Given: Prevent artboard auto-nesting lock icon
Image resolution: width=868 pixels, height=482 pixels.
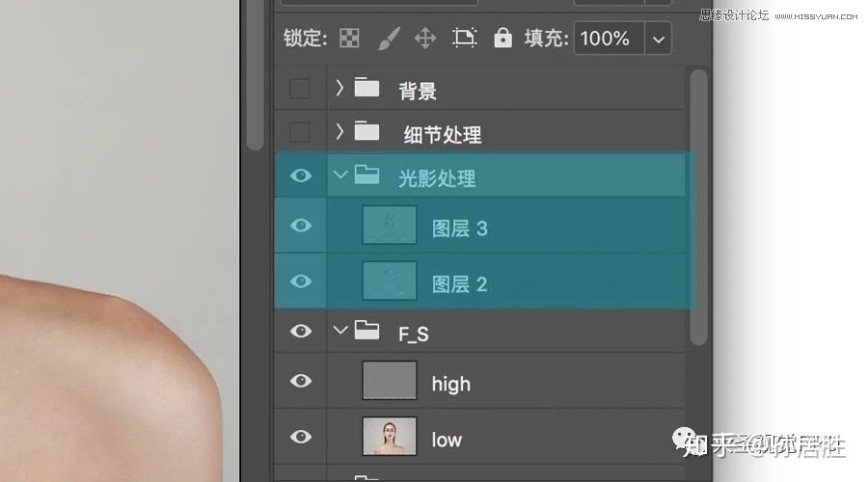Looking at the screenshot, I should (464, 38).
